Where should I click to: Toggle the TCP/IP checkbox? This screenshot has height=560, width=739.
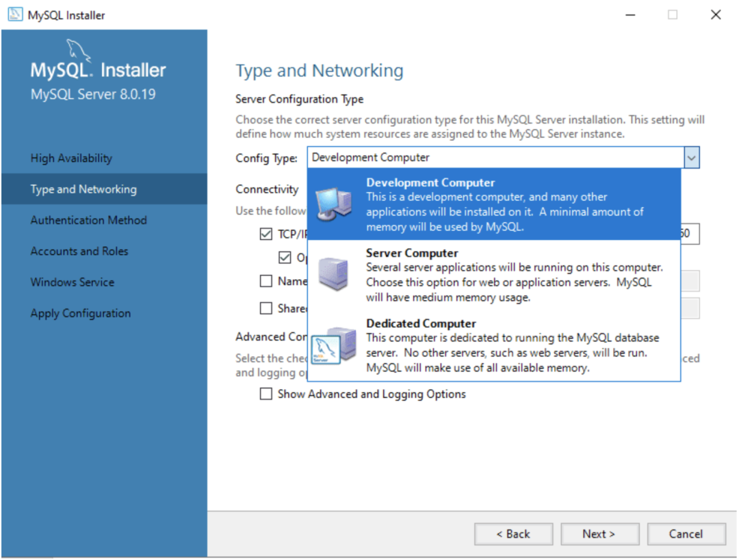(266, 235)
